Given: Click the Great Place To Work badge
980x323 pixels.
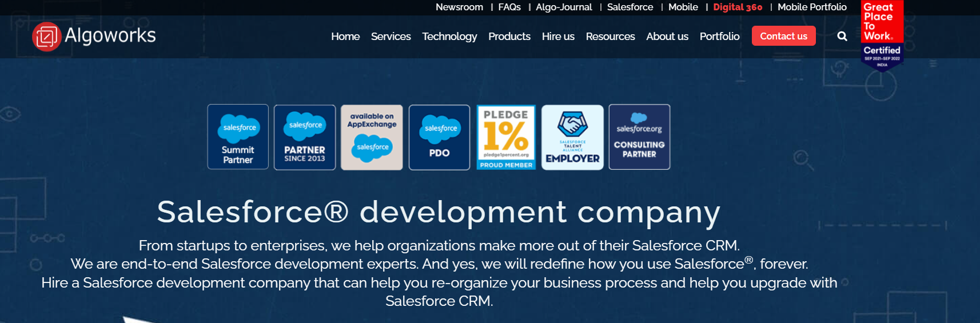Looking at the screenshot, I should (x=882, y=35).
